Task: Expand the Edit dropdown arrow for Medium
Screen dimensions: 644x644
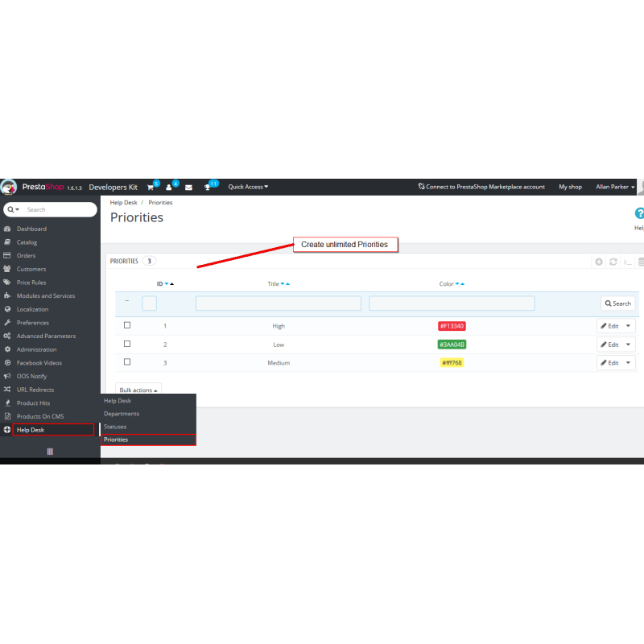Action: click(629, 363)
